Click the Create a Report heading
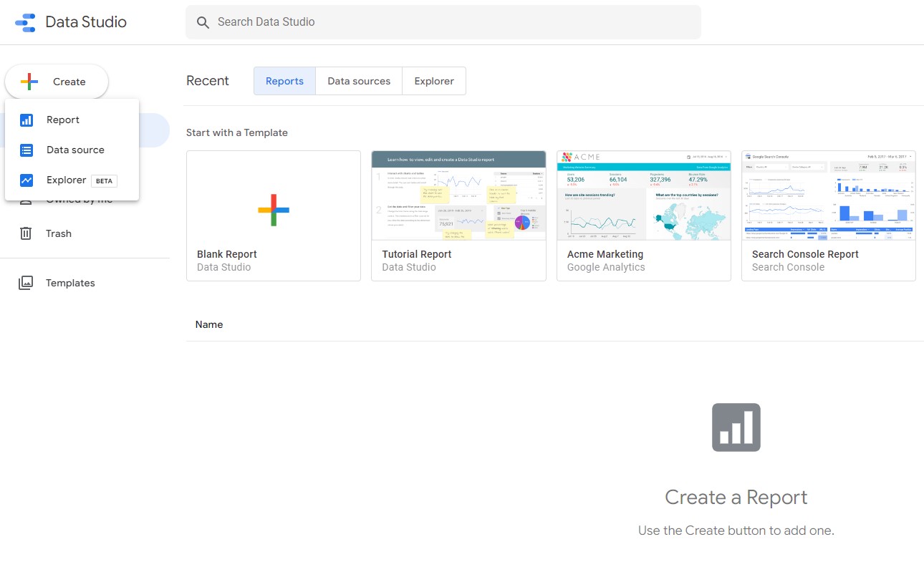 pyautogui.click(x=736, y=497)
